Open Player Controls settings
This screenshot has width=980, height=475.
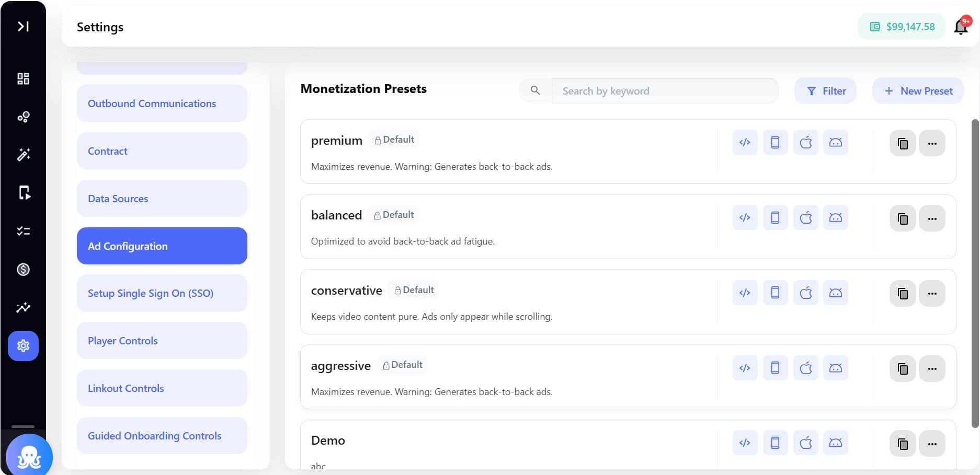tap(162, 341)
